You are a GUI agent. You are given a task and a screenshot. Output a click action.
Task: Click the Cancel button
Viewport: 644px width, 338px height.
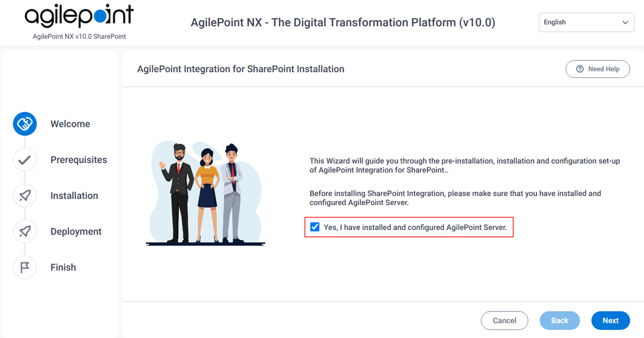(x=505, y=320)
